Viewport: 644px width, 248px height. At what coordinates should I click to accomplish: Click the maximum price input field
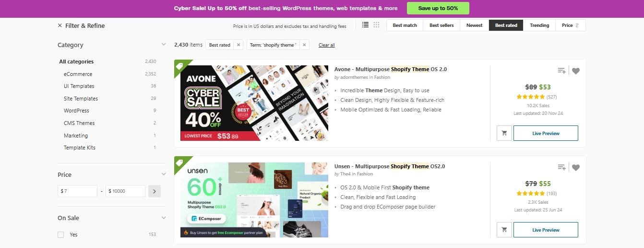click(x=125, y=191)
